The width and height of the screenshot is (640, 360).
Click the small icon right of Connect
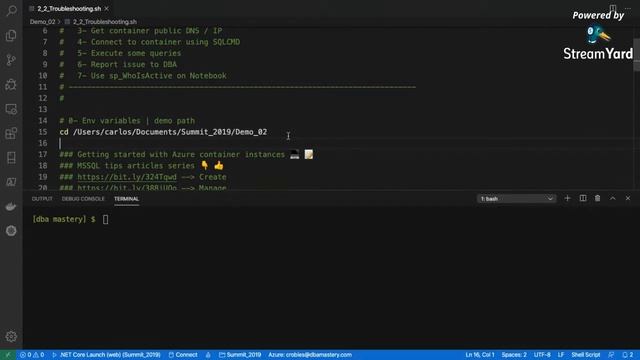(208, 355)
